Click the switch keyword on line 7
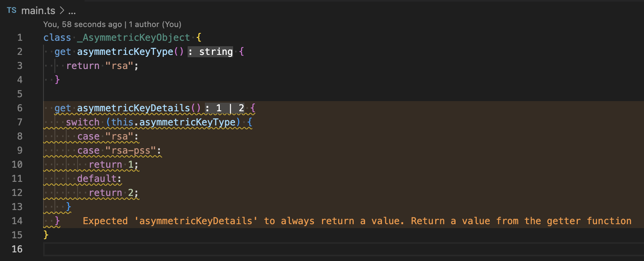 coord(83,122)
